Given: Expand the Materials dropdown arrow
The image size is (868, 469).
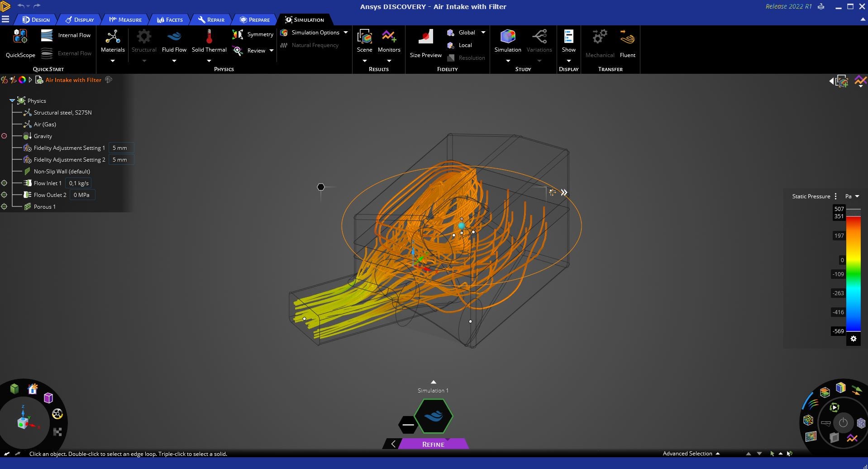Looking at the screenshot, I should [x=113, y=61].
